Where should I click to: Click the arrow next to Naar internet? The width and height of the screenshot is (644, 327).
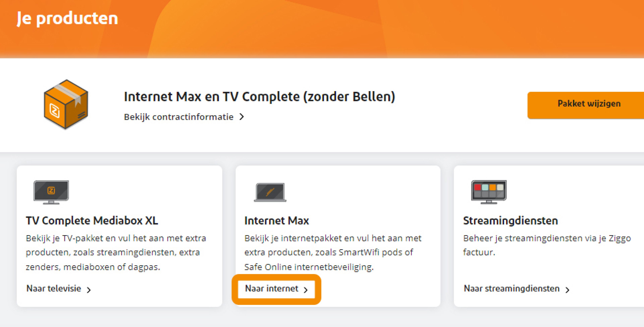pos(306,290)
